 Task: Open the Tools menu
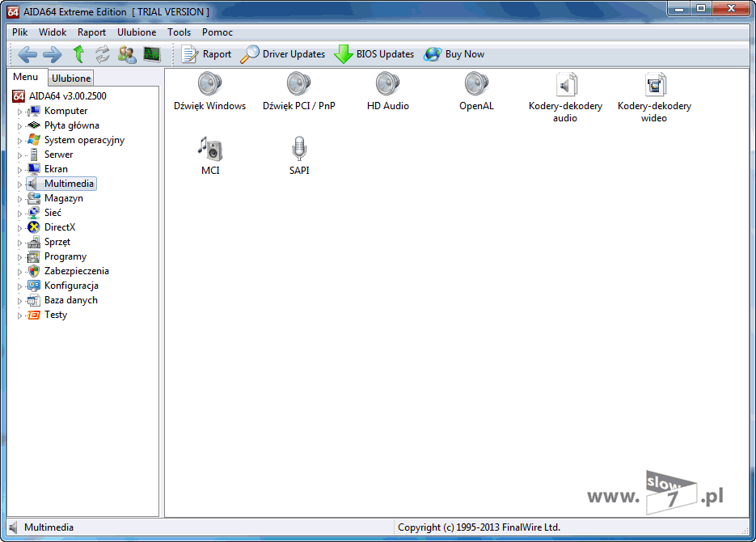[x=179, y=32]
